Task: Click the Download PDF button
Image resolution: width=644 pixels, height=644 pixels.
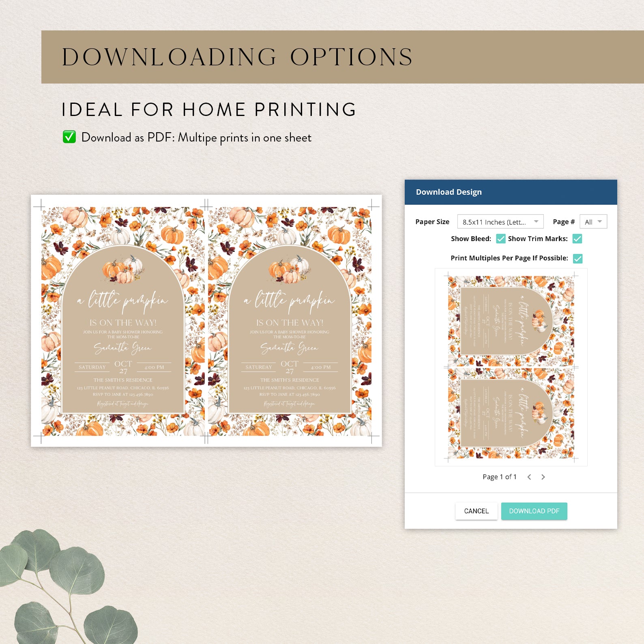Action: pyautogui.click(x=534, y=511)
